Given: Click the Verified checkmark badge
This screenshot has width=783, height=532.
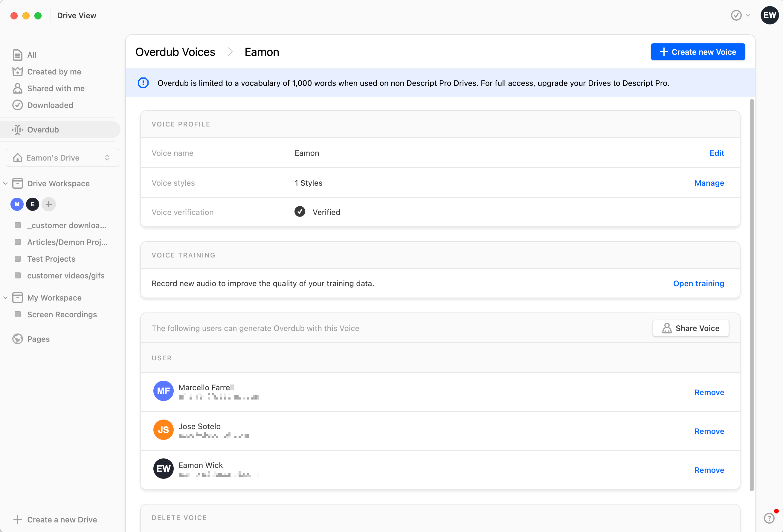Looking at the screenshot, I should coord(300,212).
